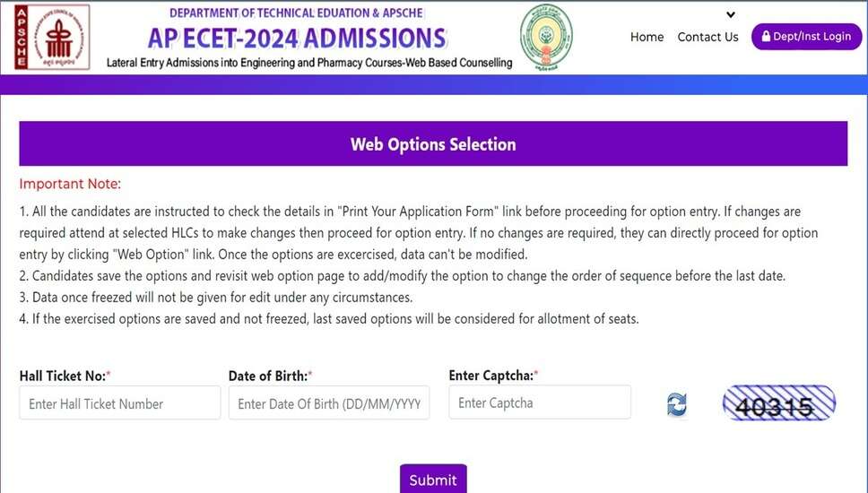
Task: Click the Andhra Pradesh government emblem
Action: pos(546,37)
